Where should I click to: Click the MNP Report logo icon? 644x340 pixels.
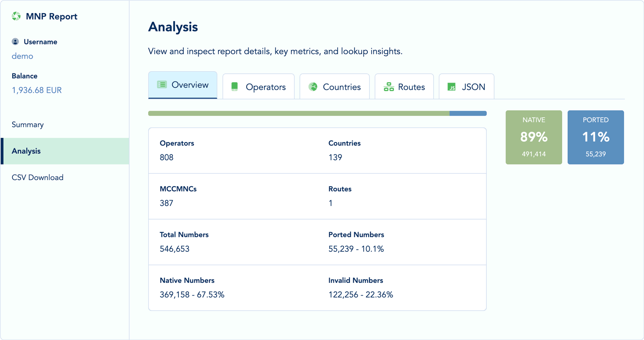tap(16, 16)
